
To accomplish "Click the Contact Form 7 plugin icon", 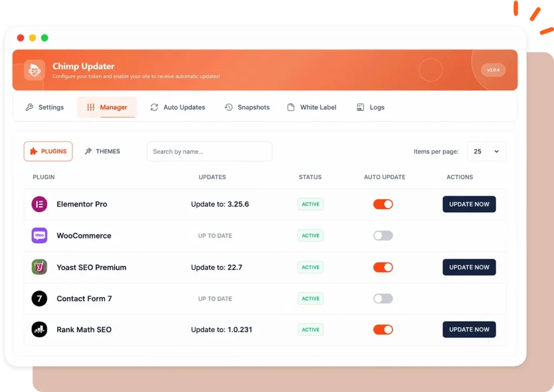I will (39, 299).
